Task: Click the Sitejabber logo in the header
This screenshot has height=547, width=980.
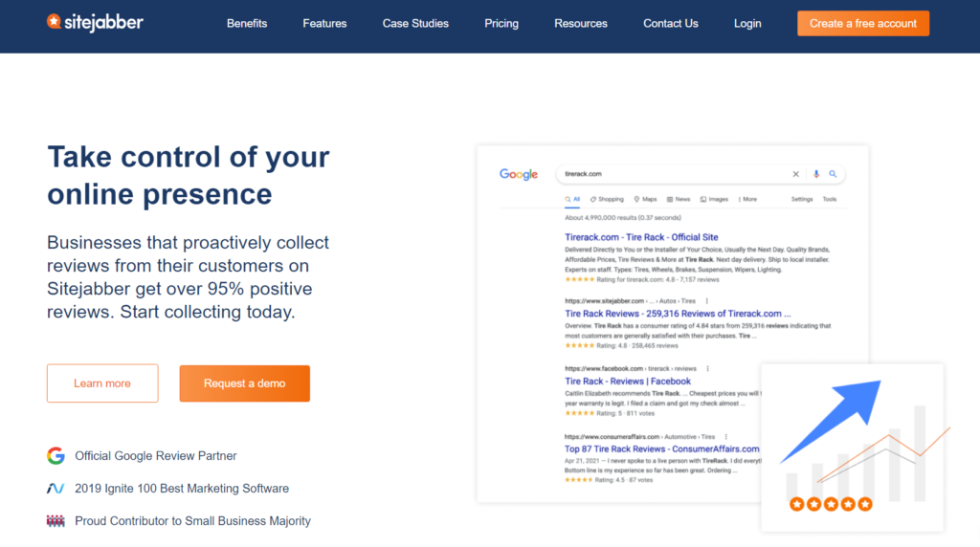Action: (95, 22)
